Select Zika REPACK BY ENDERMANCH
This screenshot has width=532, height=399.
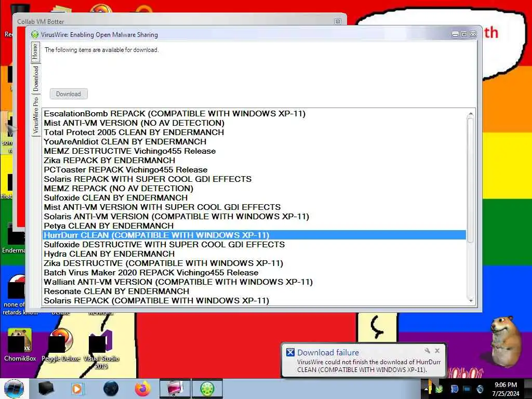pos(254,160)
